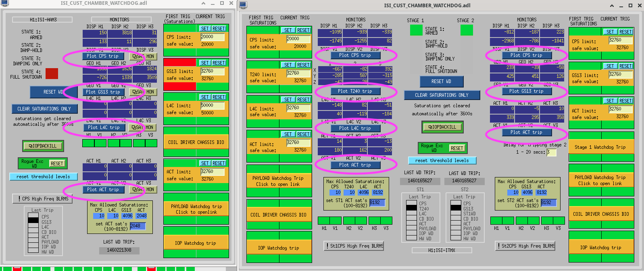Click DISP H2 value 3818 in HAM3 window

(x=120, y=33)
